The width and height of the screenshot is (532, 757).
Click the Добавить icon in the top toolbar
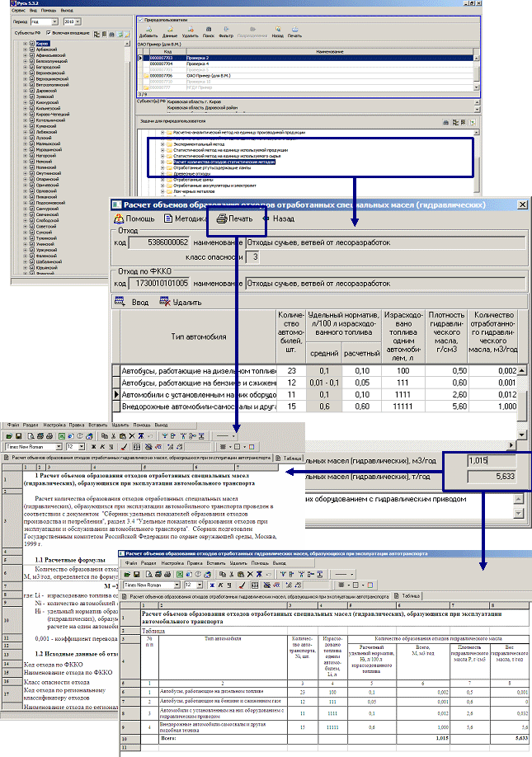point(148,32)
